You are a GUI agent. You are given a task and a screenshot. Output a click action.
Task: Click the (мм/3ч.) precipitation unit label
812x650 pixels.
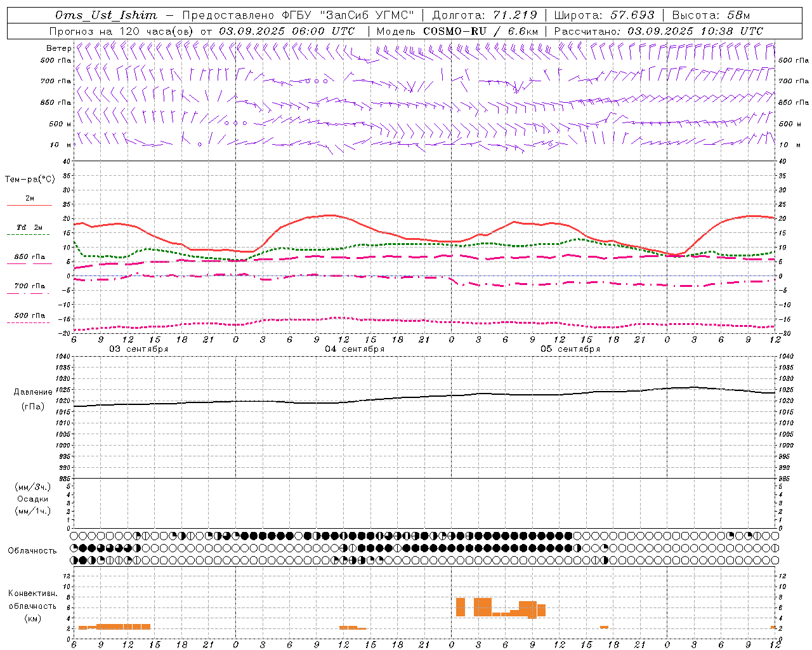coord(33,487)
